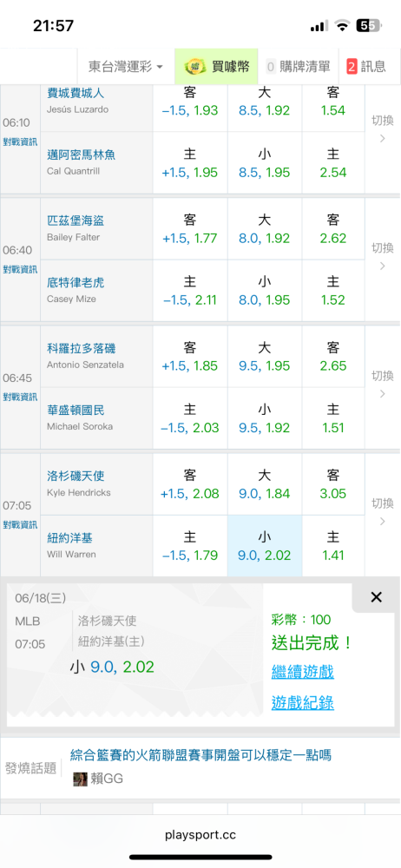This screenshot has height=868, width=401.
Task: Open 東台灣運彩 dropdown menu
Action: click(126, 67)
